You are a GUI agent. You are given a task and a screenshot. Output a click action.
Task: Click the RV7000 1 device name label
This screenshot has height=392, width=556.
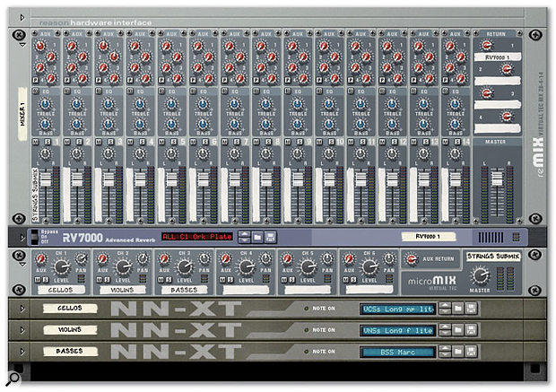pos(429,236)
